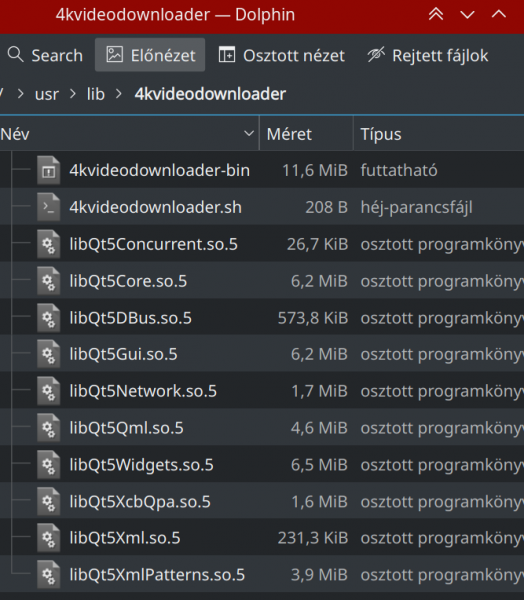
Task: Click the libQt5Concurrent.so.5 library icon
Action: [x=49, y=244]
